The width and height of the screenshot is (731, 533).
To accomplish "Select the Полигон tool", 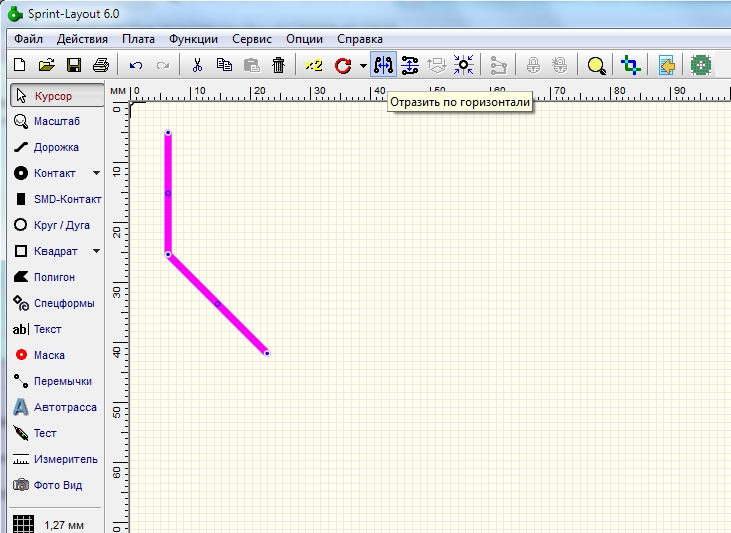I will [x=55, y=277].
